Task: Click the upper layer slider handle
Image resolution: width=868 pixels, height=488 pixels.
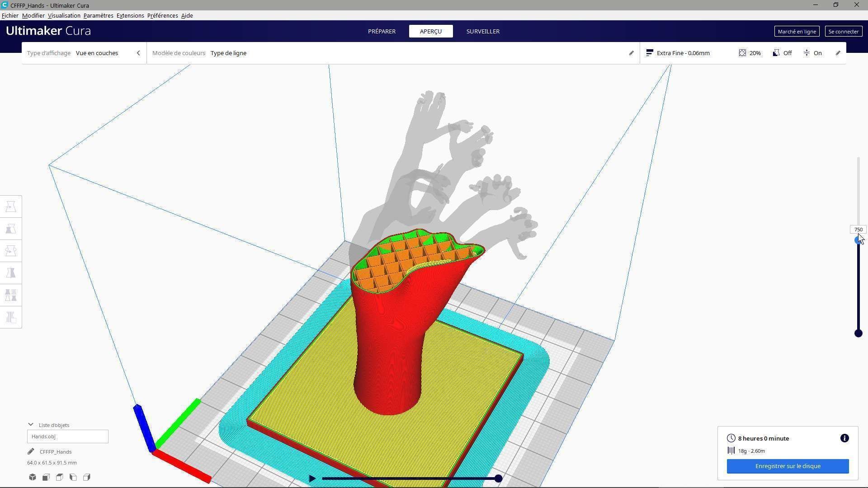Action: (858, 240)
